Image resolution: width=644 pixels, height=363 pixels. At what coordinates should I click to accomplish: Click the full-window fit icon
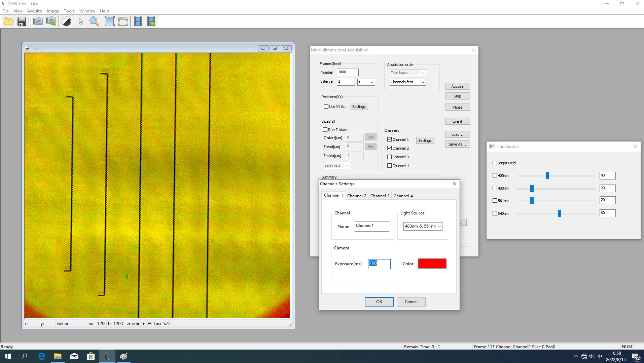123,22
